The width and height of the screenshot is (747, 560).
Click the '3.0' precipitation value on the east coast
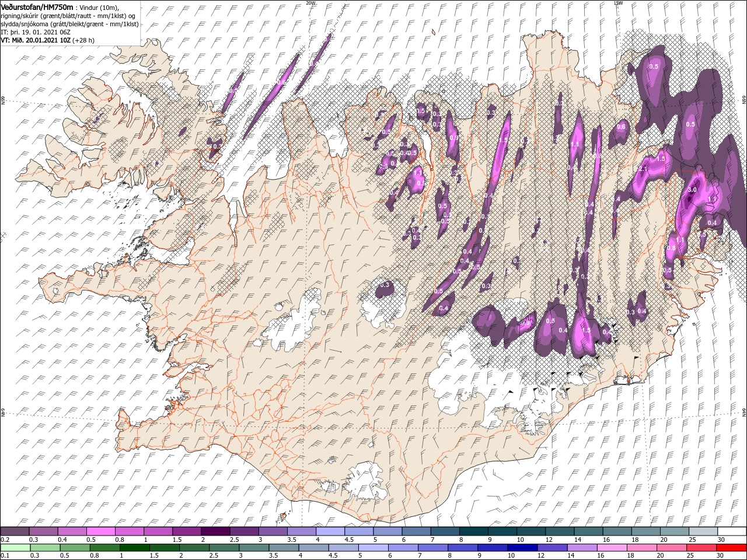click(693, 190)
